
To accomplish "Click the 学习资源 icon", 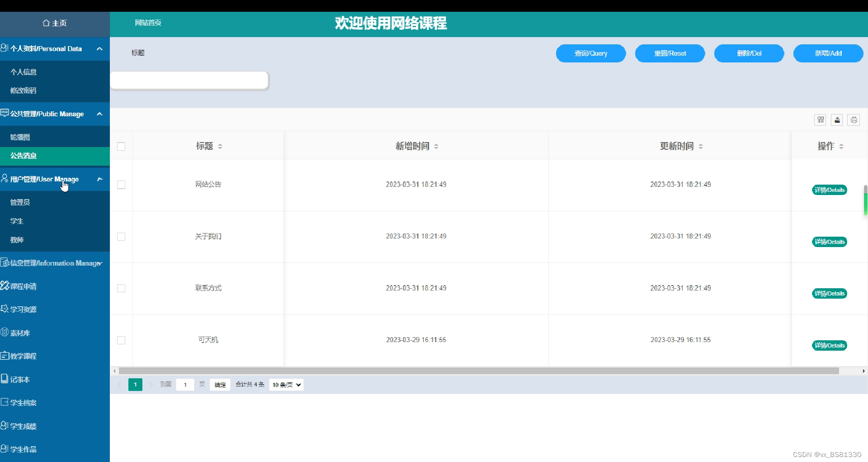I will coord(5,309).
